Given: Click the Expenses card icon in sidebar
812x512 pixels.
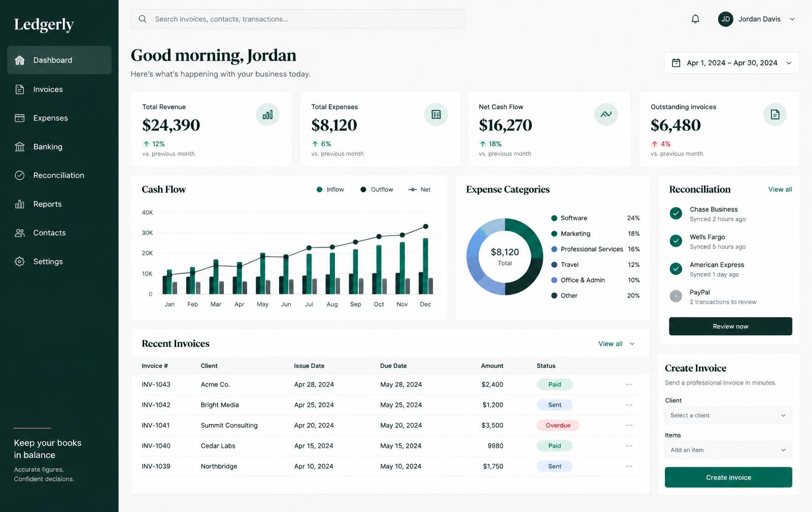Looking at the screenshot, I should pyautogui.click(x=20, y=118).
